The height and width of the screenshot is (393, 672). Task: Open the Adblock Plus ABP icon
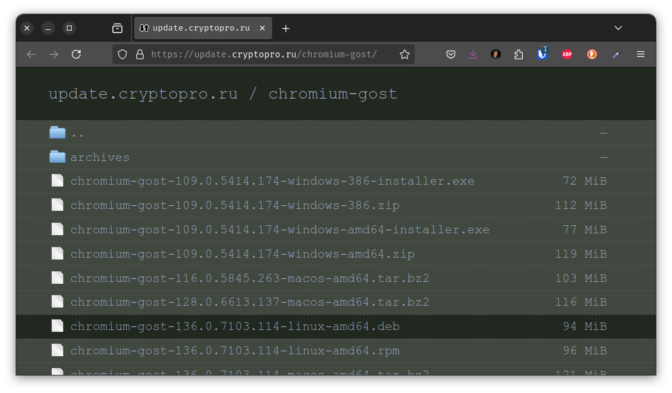567,54
